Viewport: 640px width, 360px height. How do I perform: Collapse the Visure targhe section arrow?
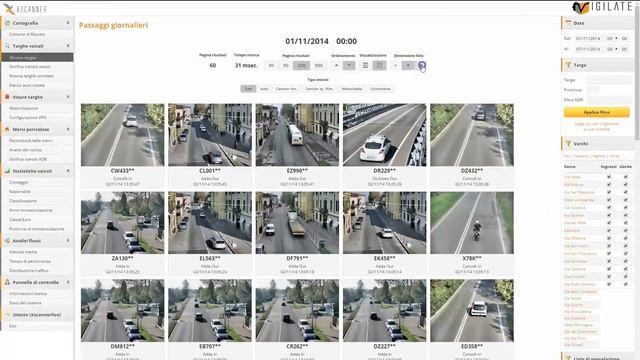(x=68, y=97)
